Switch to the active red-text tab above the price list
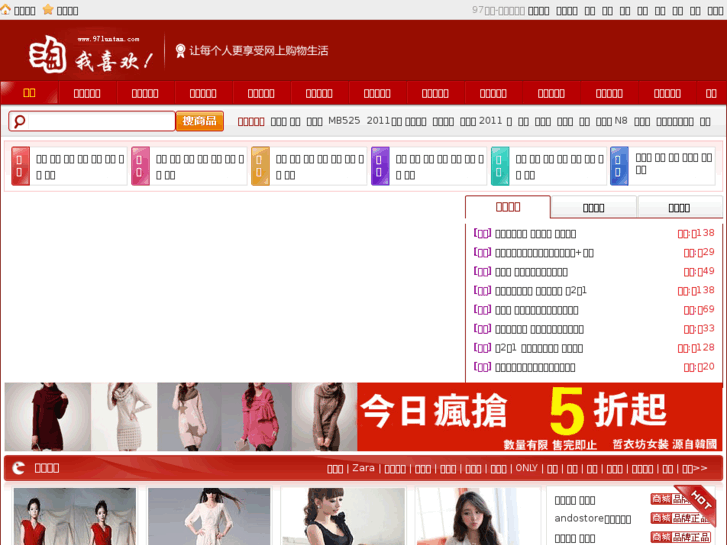Viewport: 727px width, 545px height. click(x=508, y=207)
